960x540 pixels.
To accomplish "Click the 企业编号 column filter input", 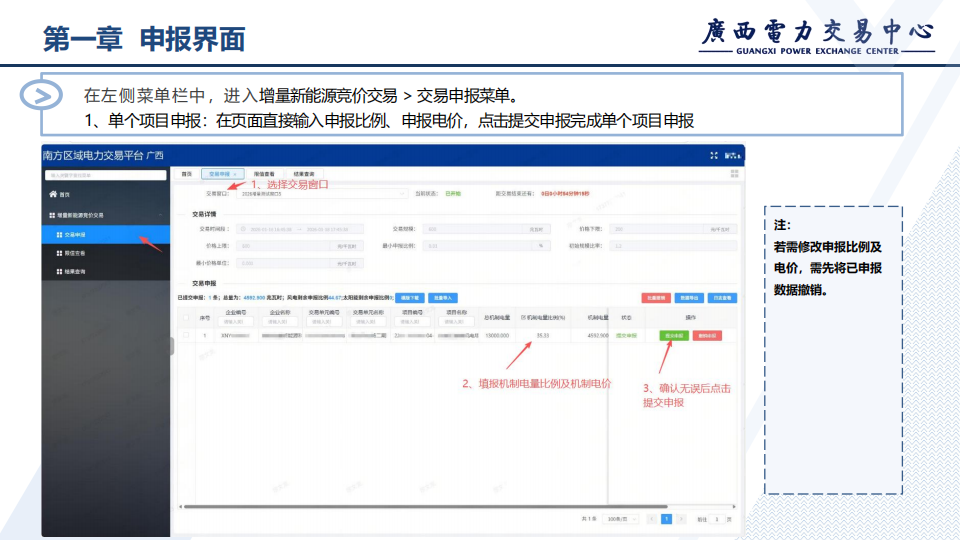I will coord(235,321).
